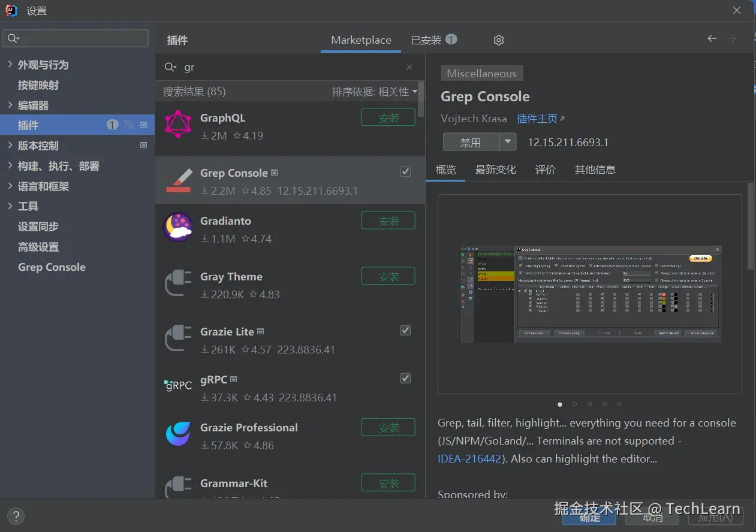Navigate forward with the right arrow
The image size is (756, 532).
coord(731,38)
